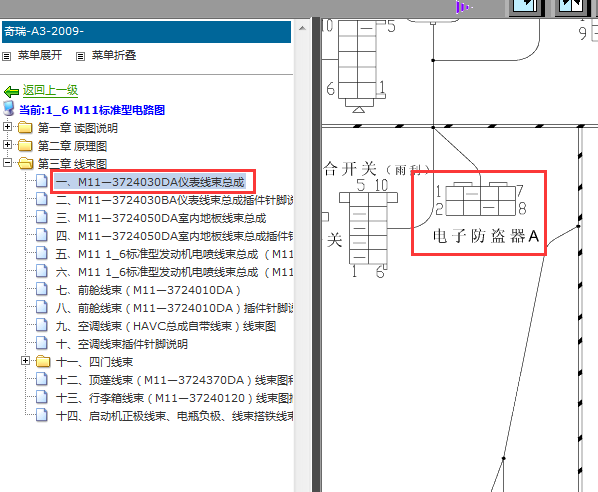This screenshot has width=598, height=492.
Task: Open 四、M11—3724050DA室内地板线束总成插件 item
Action: coord(174,236)
